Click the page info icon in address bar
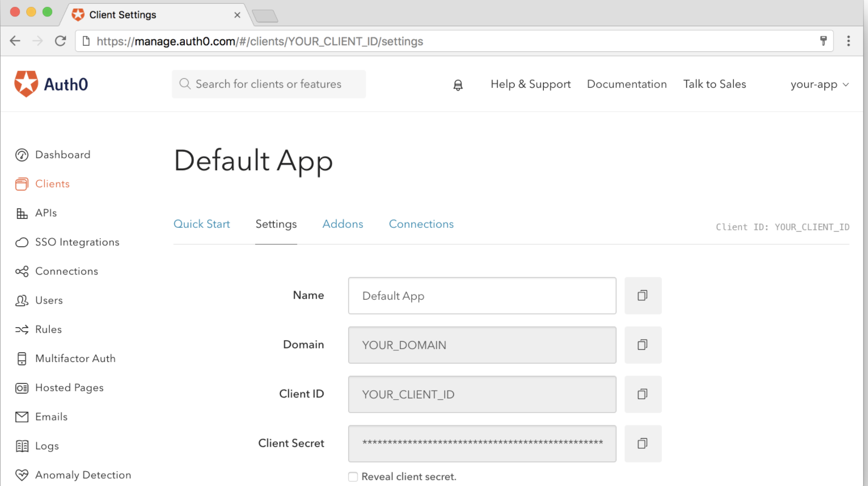 click(x=86, y=41)
